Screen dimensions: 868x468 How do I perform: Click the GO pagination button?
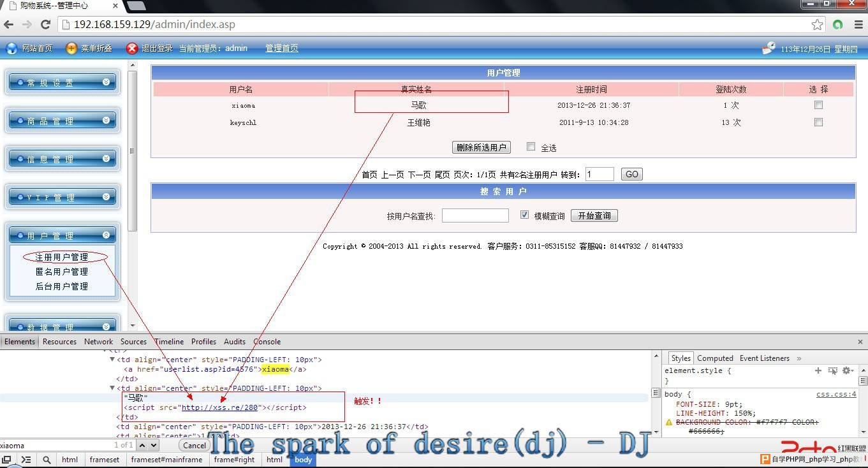pyautogui.click(x=632, y=174)
